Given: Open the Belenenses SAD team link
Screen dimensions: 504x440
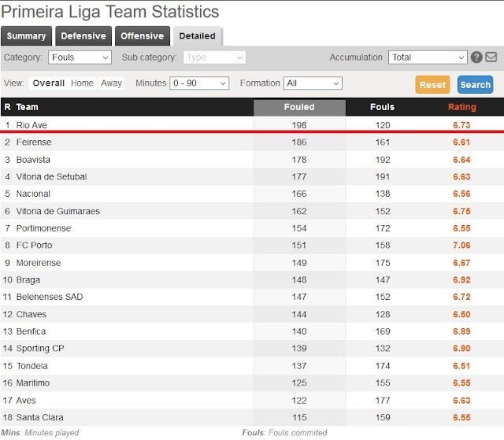Looking at the screenshot, I should [50, 297].
